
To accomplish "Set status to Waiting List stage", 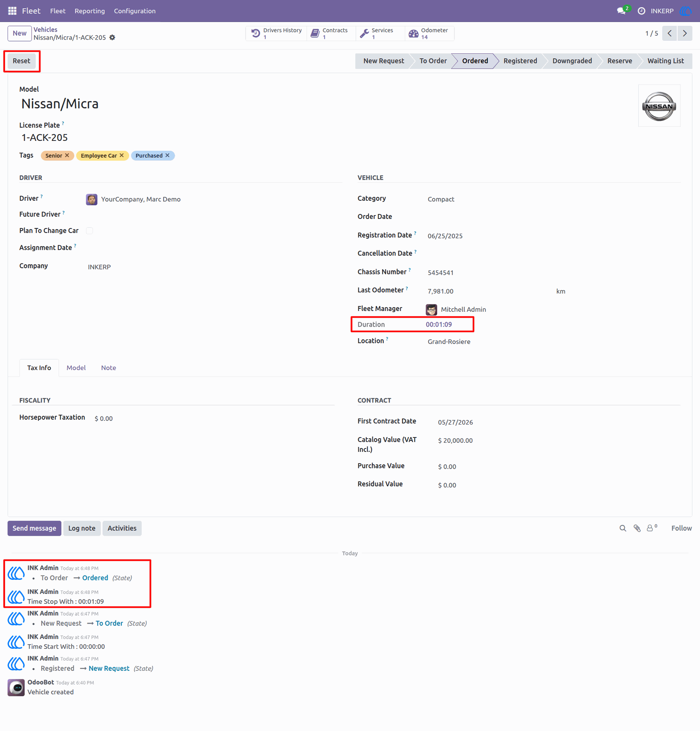I will pos(665,61).
